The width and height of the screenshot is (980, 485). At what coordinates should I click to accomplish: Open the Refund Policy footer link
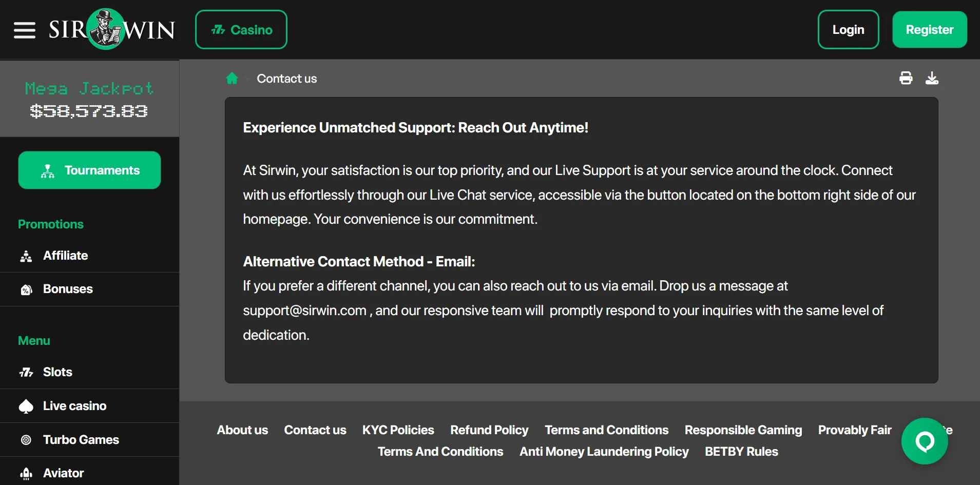[x=489, y=430]
